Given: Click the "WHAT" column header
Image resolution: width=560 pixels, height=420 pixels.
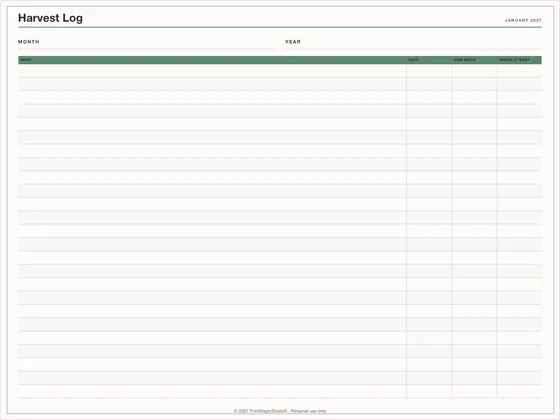Looking at the screenshot, I should pyautogui.click(x=26, y=60).
